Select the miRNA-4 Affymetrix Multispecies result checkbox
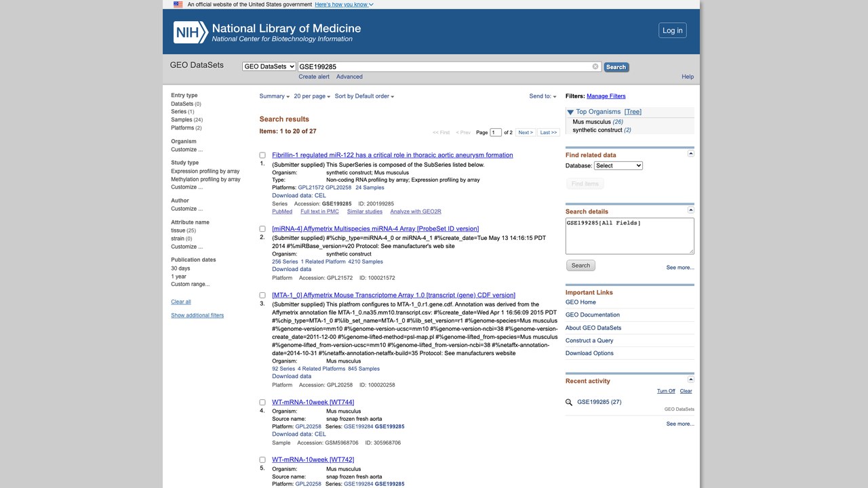 point(262,229)
